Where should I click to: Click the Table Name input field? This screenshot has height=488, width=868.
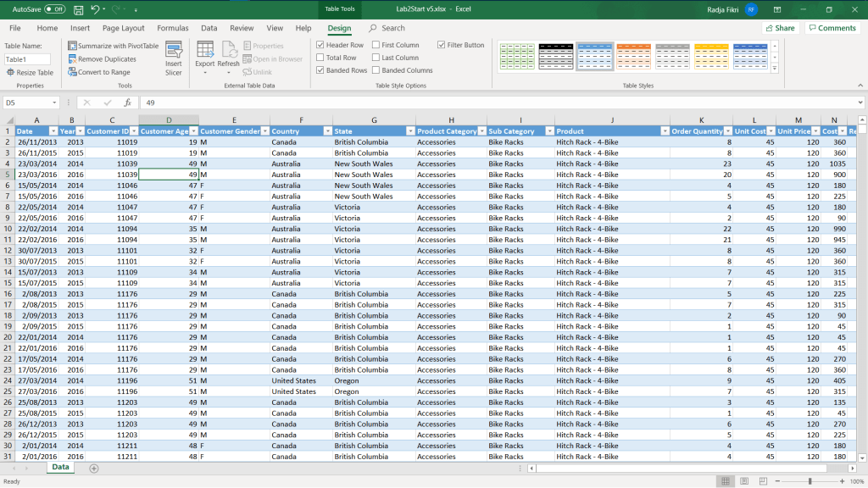[x=27, y=59]
